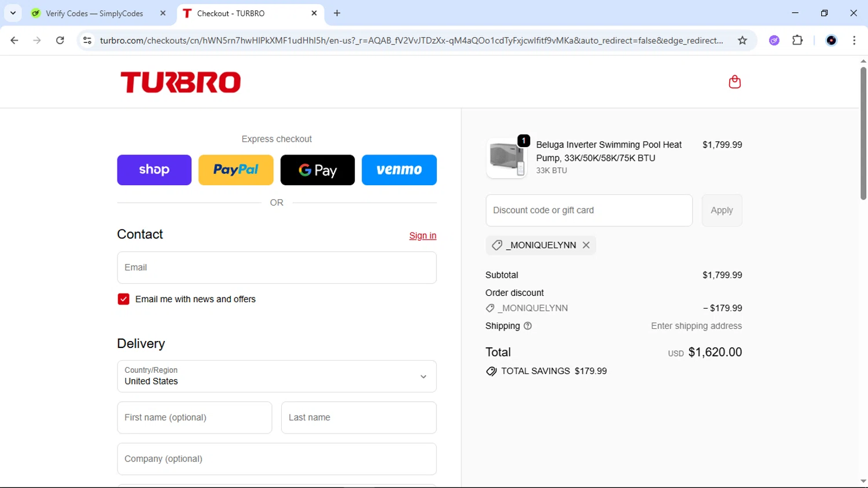
Task: Click the purple extension icon in toolbar
Action: (x=774, y=41)
